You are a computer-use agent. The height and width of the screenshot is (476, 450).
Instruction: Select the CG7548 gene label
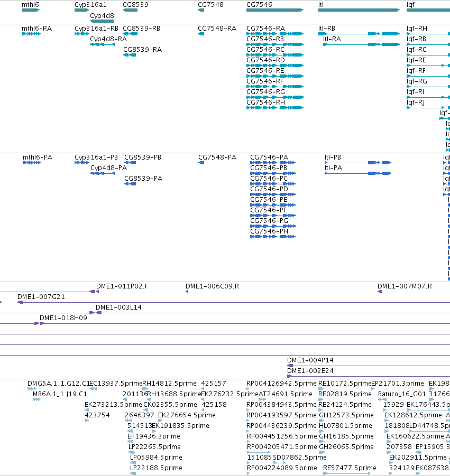pyautogui.click(x=210, y=5)
